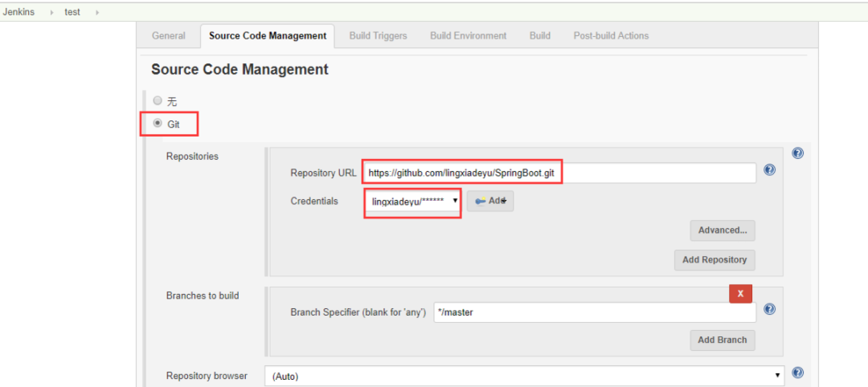The height and width of the screenshot is (387, 868).
Task: Click the Branch Specifier (blank for 'any') label
Action: 358,312
